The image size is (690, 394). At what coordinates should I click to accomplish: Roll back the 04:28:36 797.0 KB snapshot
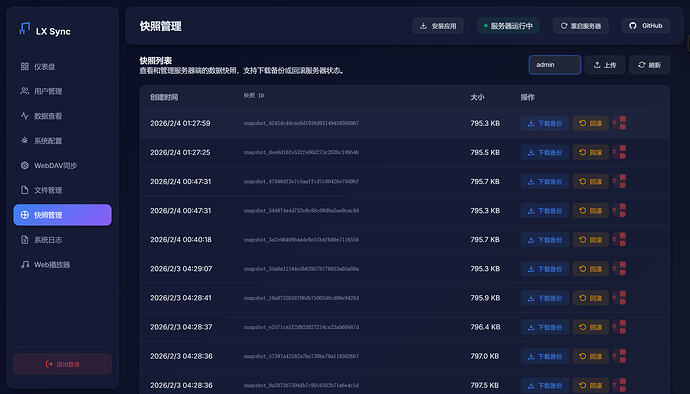[x=591, y=356]
